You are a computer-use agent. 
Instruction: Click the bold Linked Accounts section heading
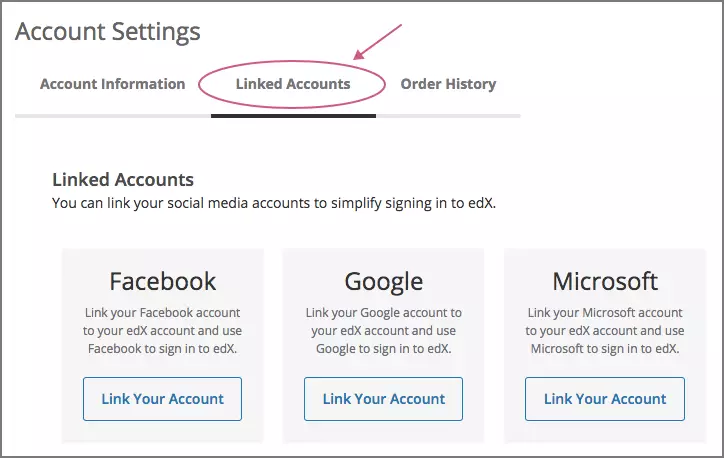(122, 180)
